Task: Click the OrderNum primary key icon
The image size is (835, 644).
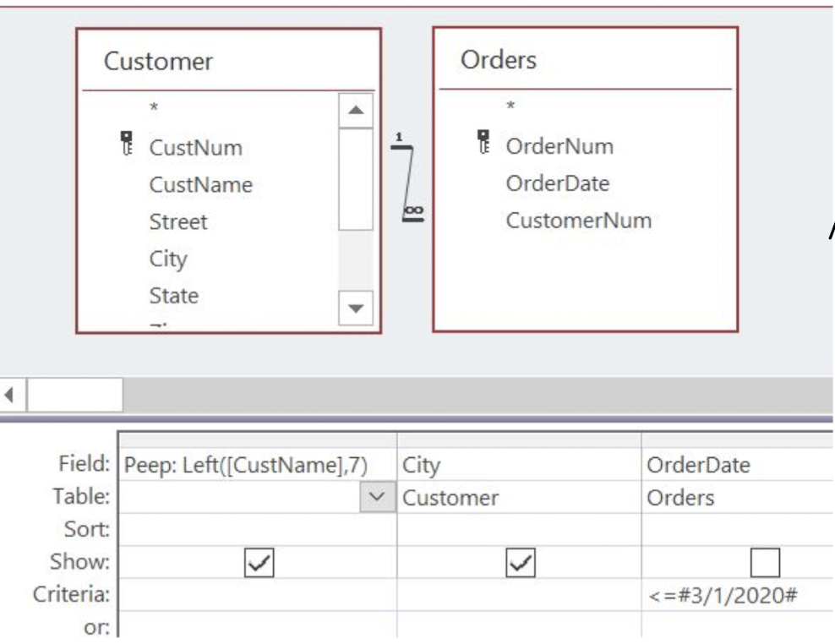Action: click(x=483, y=142)
